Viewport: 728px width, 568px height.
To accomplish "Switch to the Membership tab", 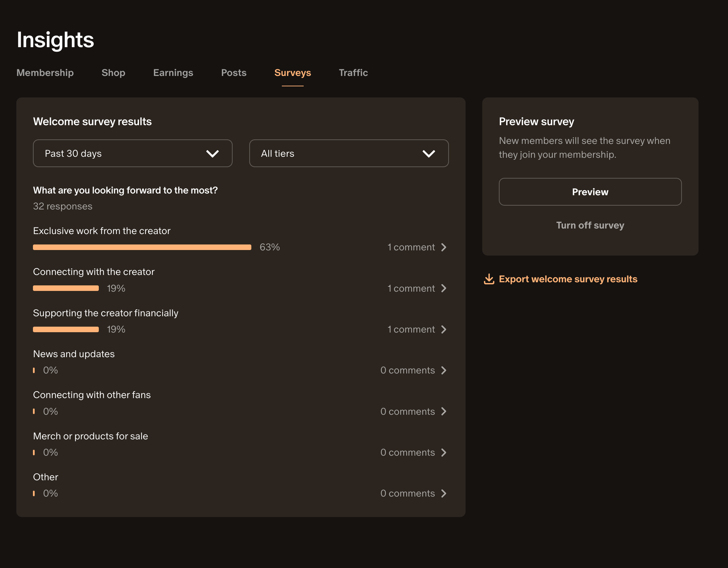I will pyautogui.click(x=45, y=73).
